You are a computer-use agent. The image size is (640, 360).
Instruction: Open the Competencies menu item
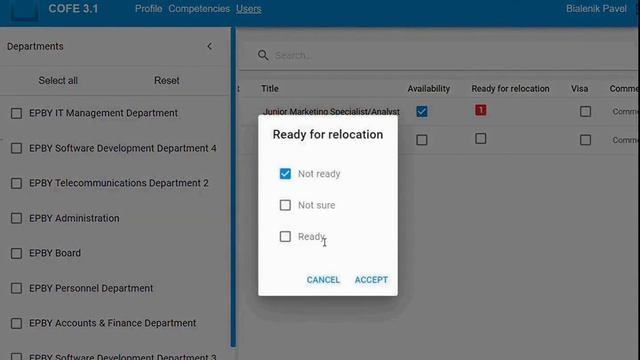pos(199,9)
